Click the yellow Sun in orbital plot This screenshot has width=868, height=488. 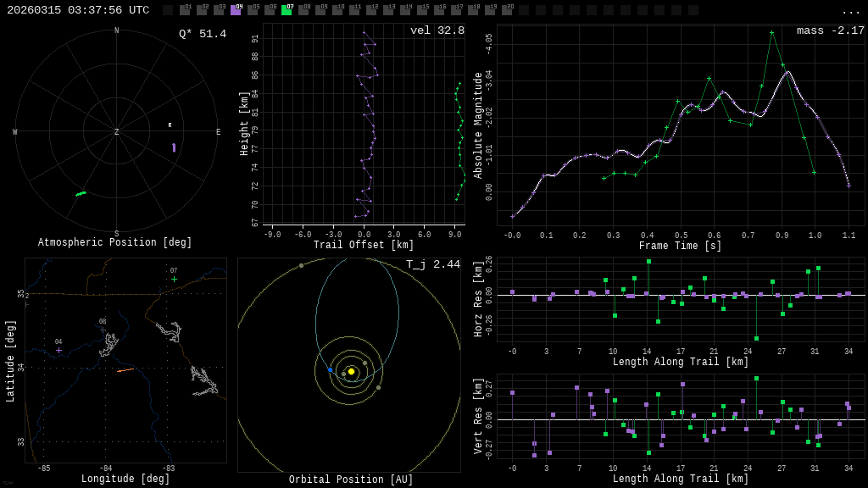(351, 371)
